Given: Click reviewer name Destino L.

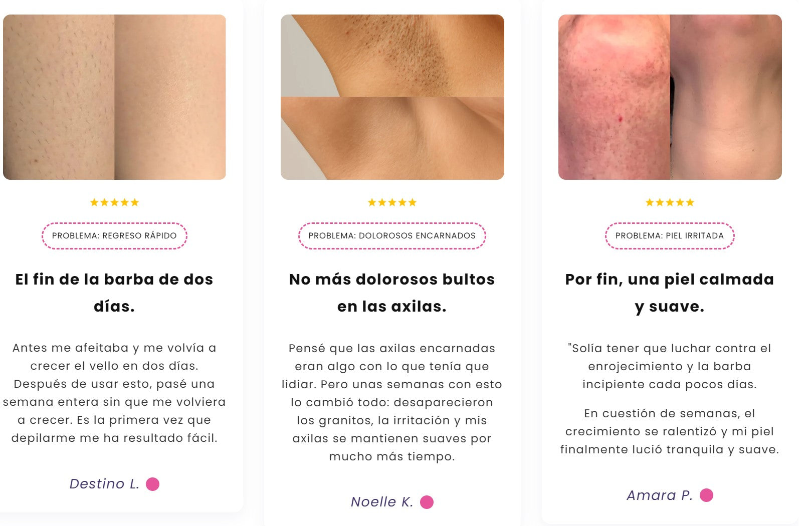Looking at the screenshot, I should coord(104,484).
